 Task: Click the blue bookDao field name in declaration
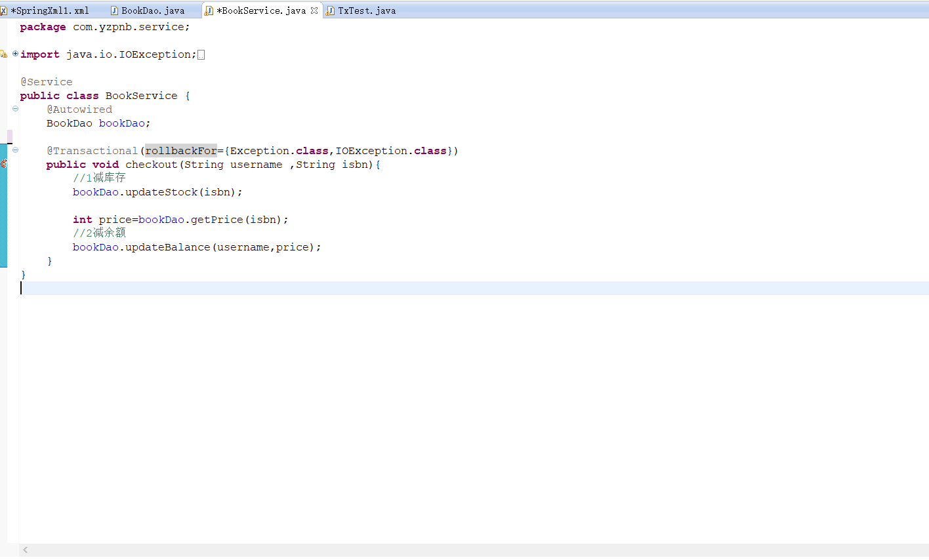[122, 123]
